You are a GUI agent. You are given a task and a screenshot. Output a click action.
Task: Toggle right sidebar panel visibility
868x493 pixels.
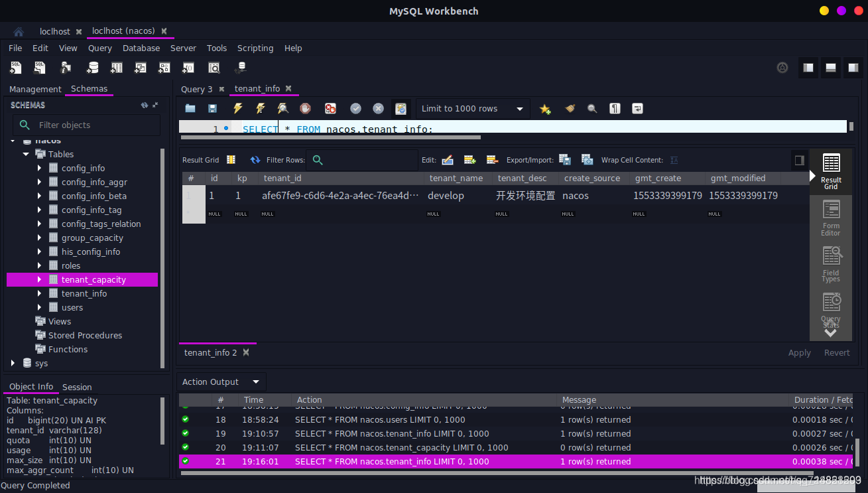[853, 68]
